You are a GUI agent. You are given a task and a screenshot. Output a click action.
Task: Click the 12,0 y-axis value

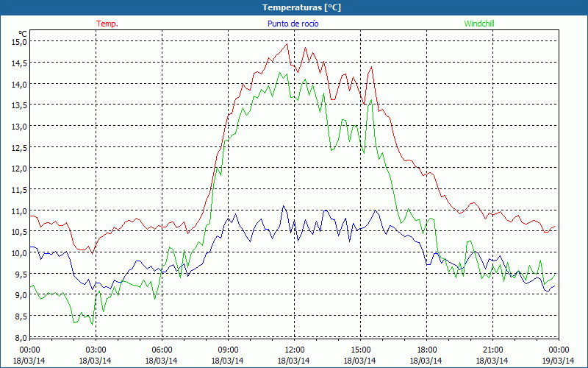coord(21,169)
